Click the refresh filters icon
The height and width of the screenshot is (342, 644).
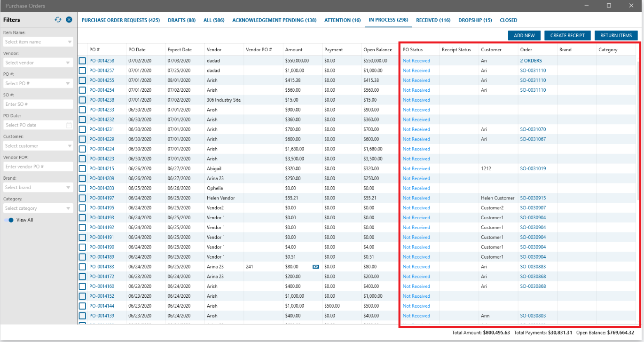click(x=58, y=20)
